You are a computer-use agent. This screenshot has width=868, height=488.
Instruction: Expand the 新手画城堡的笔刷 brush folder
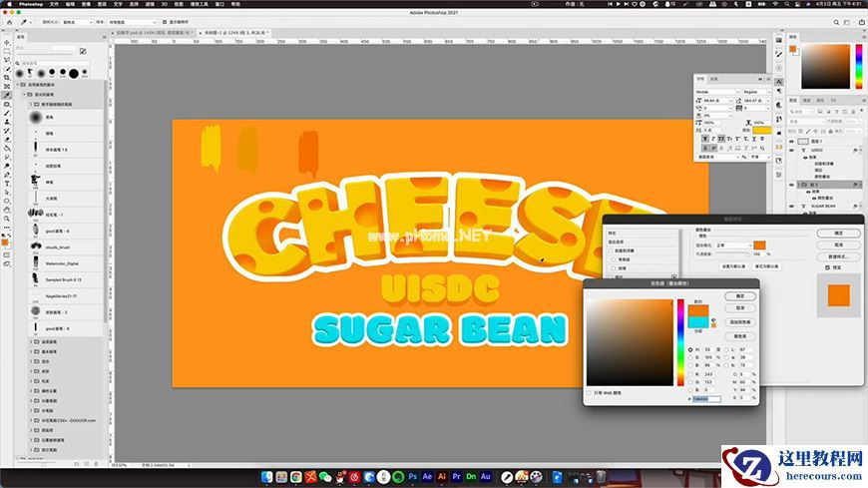[x=31, y=104]
